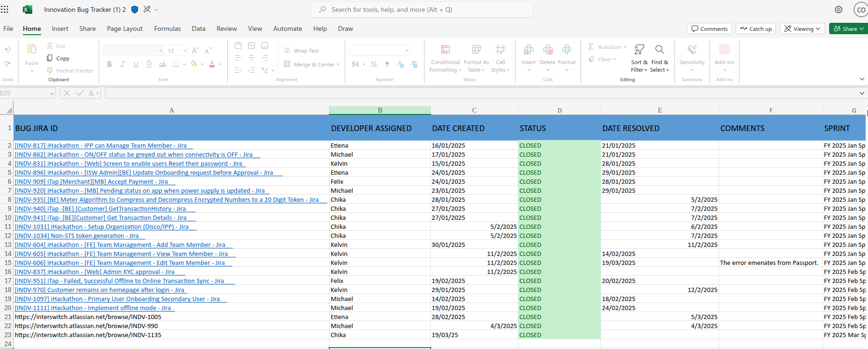Toggle italic formatting
Image resolution: width=868 pixels, height=349 pixels.
[123, 64]
